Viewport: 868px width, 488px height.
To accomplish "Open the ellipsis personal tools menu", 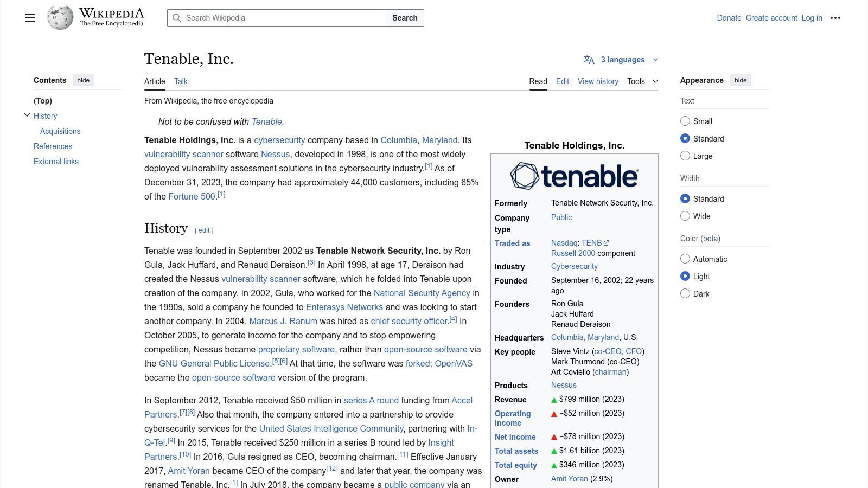I will (x=835, y=18).
